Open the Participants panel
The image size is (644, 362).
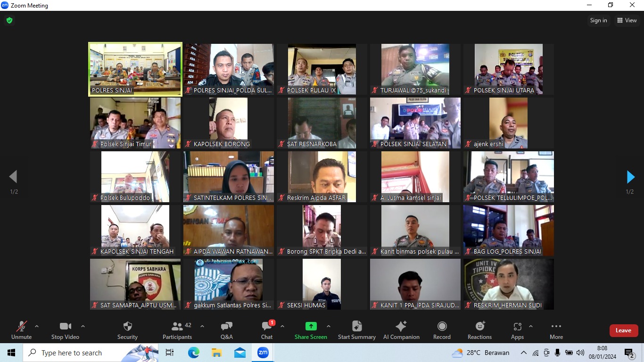point(177,330)
